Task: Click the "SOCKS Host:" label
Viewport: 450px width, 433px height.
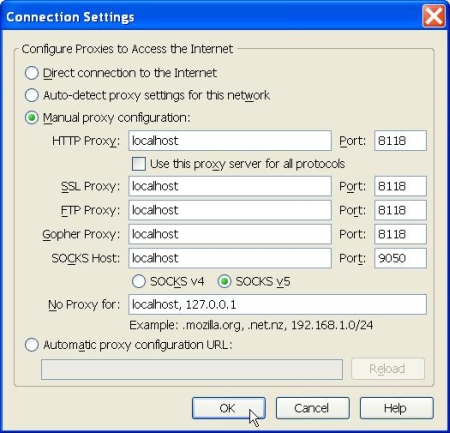Action: 86,258
